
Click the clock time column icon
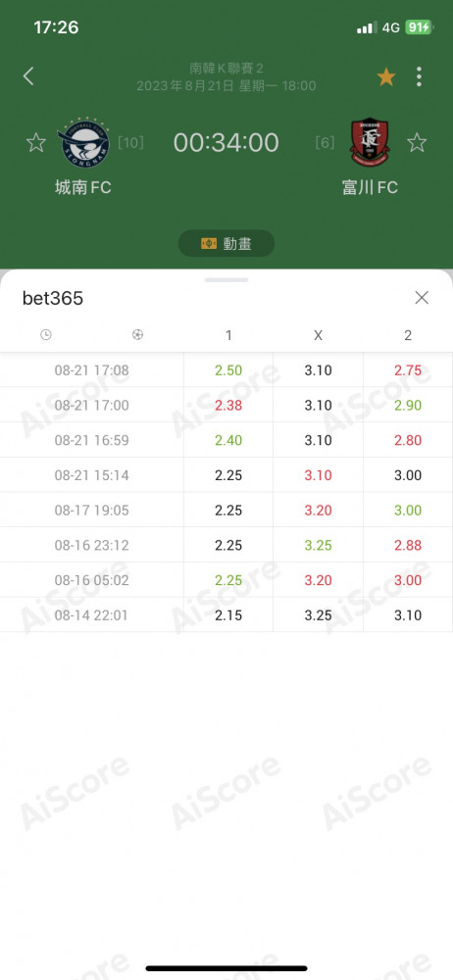point(46,335)
